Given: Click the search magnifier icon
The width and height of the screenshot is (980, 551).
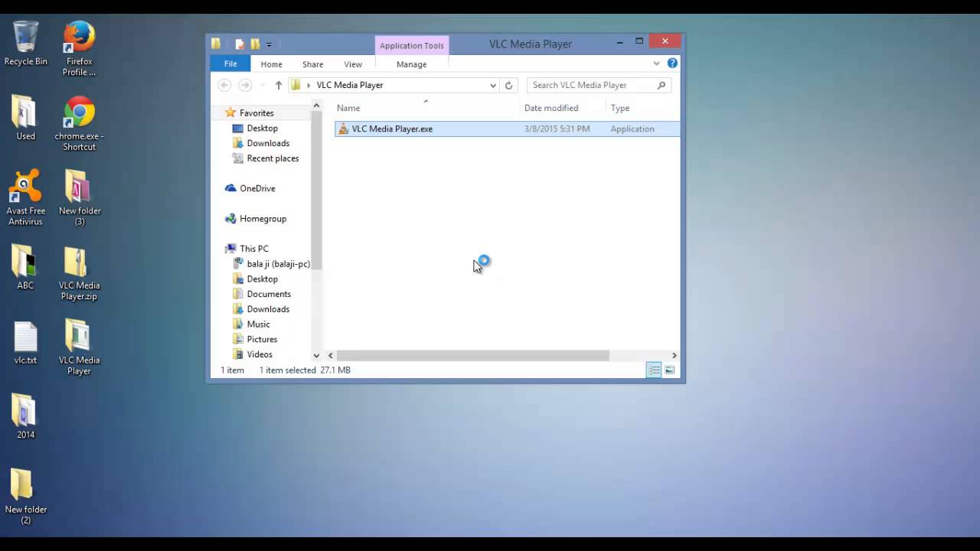Looking at the screenshot, I should [x=661, y=85].
